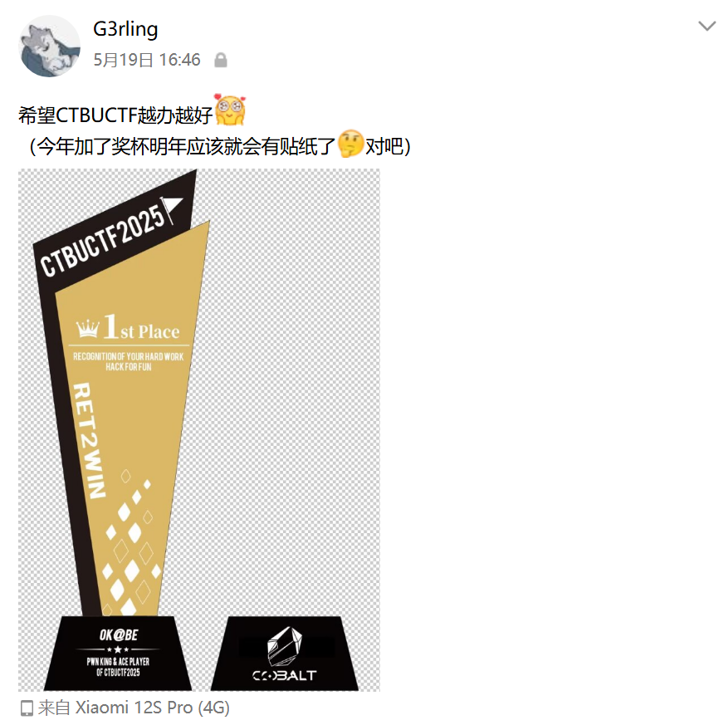The width and height of the screenshot is (728, 720).
Task: Click the crown icon beside 1st Place
Action: [x=88, y=328]
